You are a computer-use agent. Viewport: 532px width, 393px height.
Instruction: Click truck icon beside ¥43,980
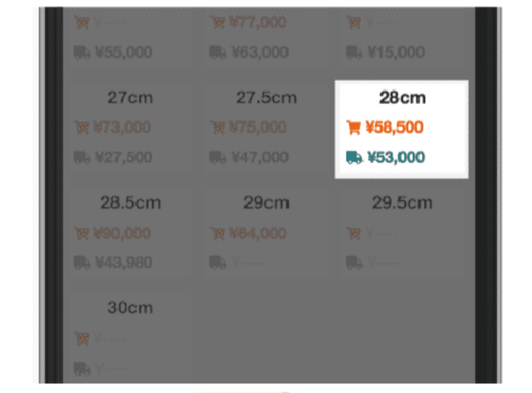click(82, 263)
